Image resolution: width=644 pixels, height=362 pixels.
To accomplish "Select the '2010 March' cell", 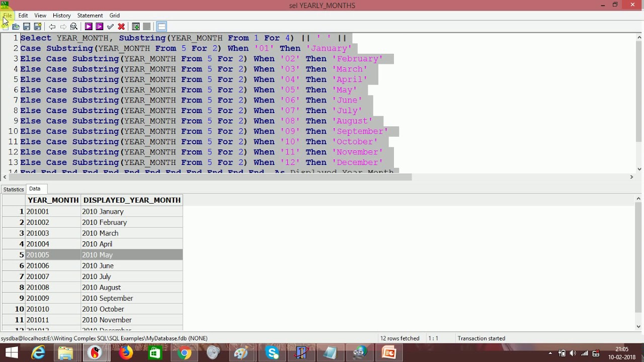I will (x=132, y=233).
